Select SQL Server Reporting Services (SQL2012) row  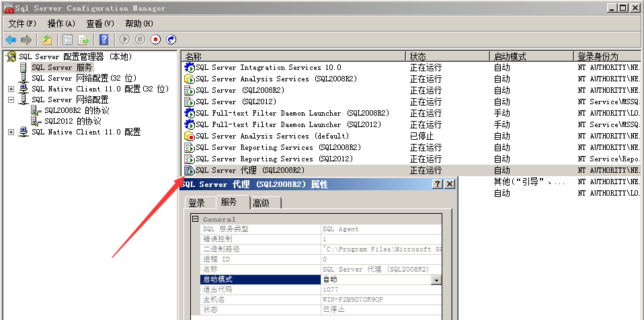click(412, 159)
